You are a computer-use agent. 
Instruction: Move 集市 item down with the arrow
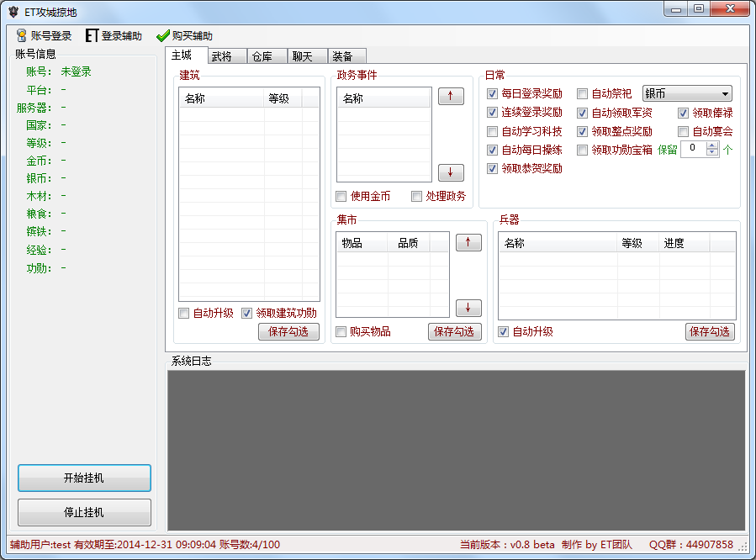[x=468, y=308]
